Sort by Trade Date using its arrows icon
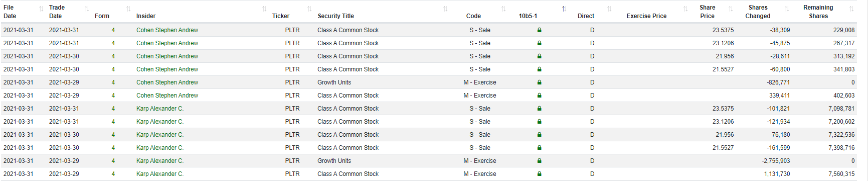Image resolution: width=868 pixels, height=181 pixels. 87,9
